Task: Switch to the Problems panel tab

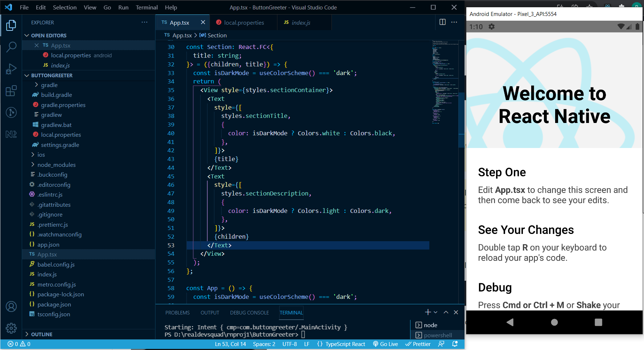Action: point(177,313)
